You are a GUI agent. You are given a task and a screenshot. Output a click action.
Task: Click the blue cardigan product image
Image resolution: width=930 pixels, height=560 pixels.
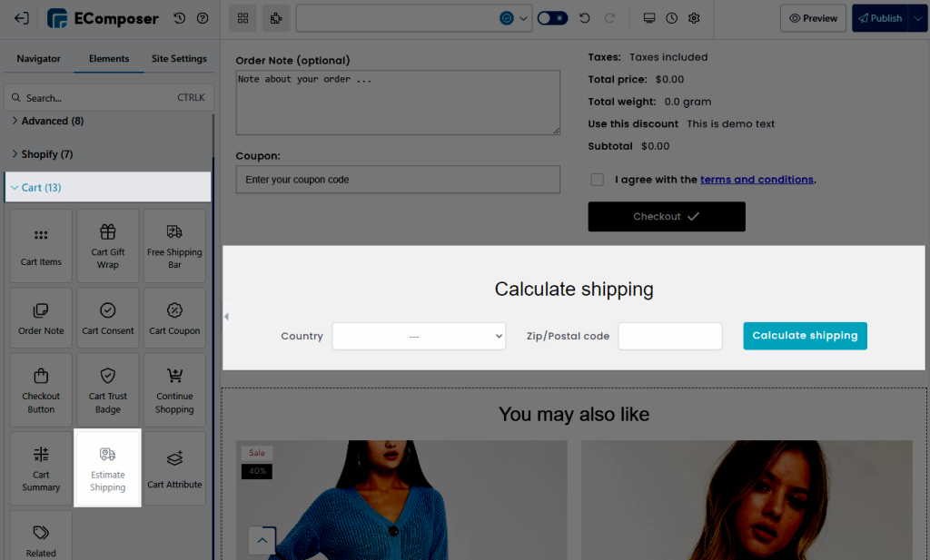401,500
